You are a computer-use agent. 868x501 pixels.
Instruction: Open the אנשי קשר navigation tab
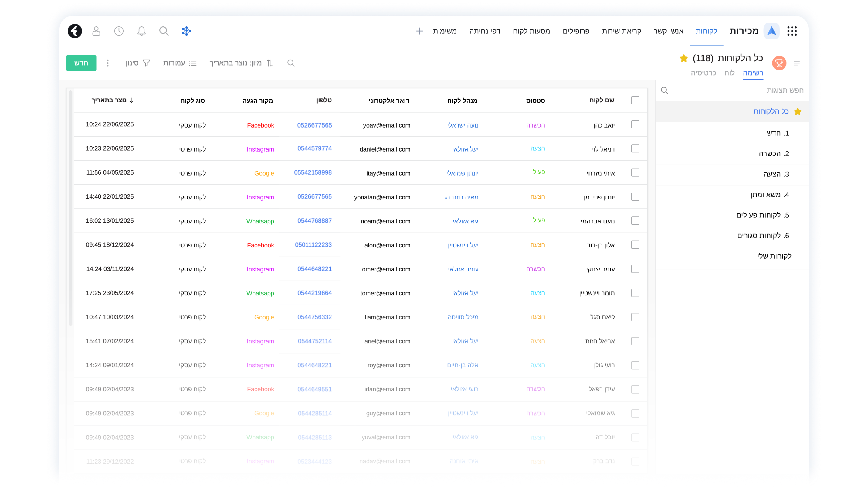pyautogui.click(x=668, y=31)
